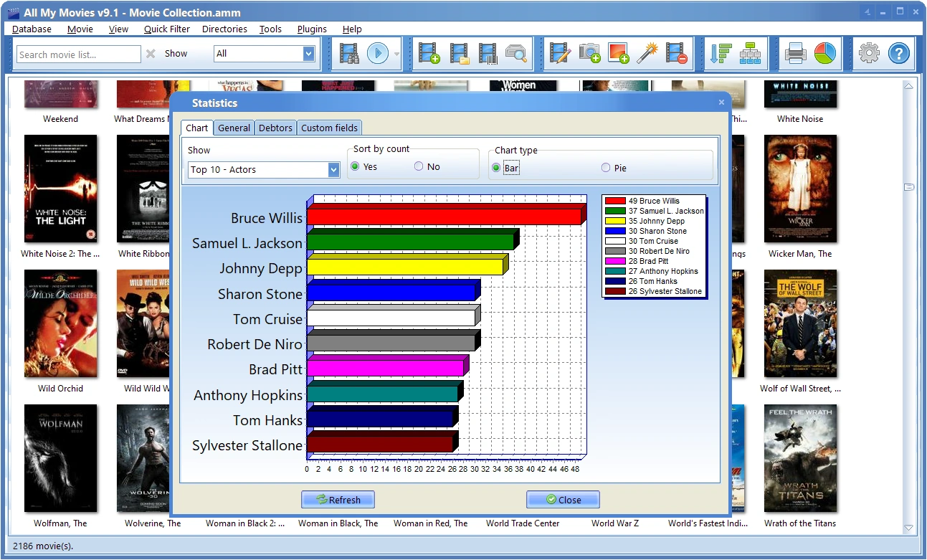
Task: Select the White Noise 2 poster
Action: point(60,189)
